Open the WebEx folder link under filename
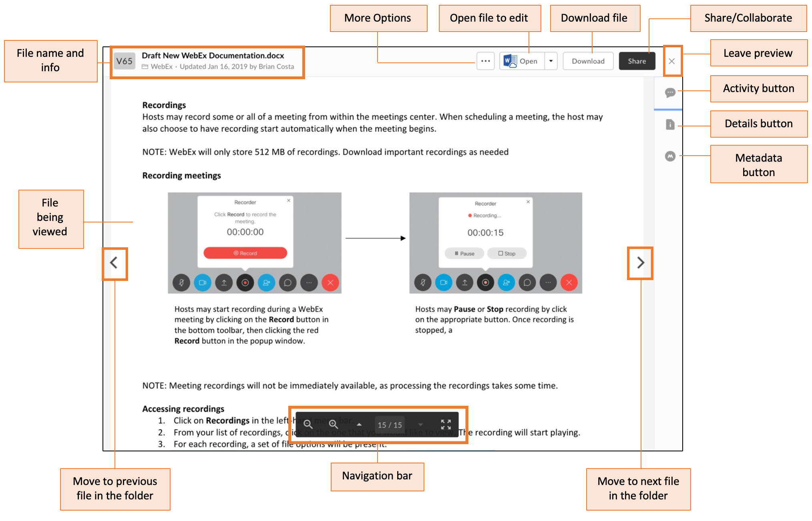The height and width of the screenshot is (521, 812). 161,66
